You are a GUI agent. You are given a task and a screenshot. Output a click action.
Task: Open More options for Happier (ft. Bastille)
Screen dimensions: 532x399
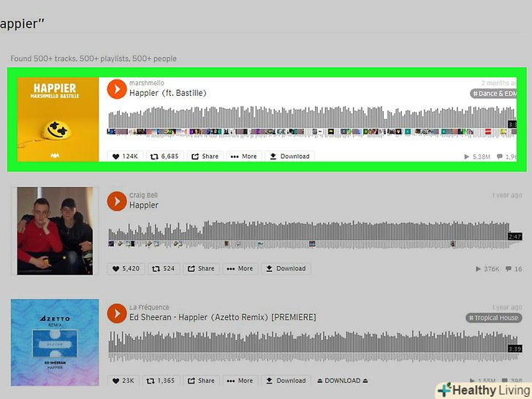tap(244, 156)
